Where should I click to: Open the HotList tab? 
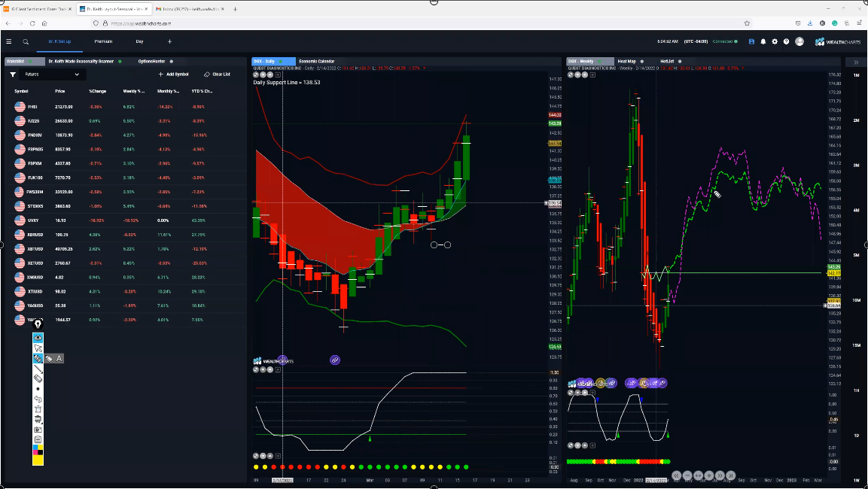(667, 62)
